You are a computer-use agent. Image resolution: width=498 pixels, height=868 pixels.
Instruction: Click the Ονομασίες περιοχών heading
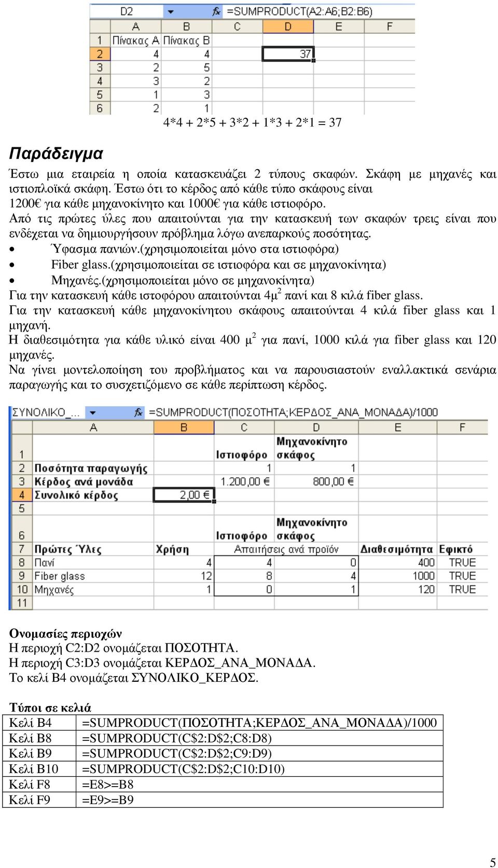coord(66,633)
